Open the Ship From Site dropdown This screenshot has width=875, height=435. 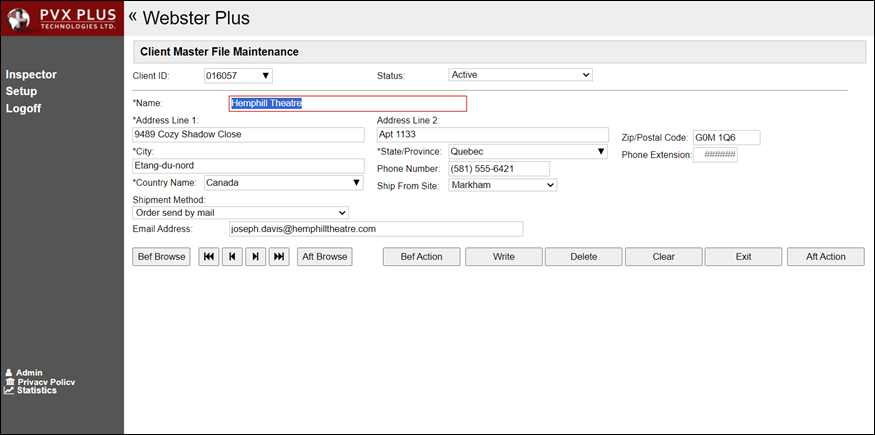(503, 185)
